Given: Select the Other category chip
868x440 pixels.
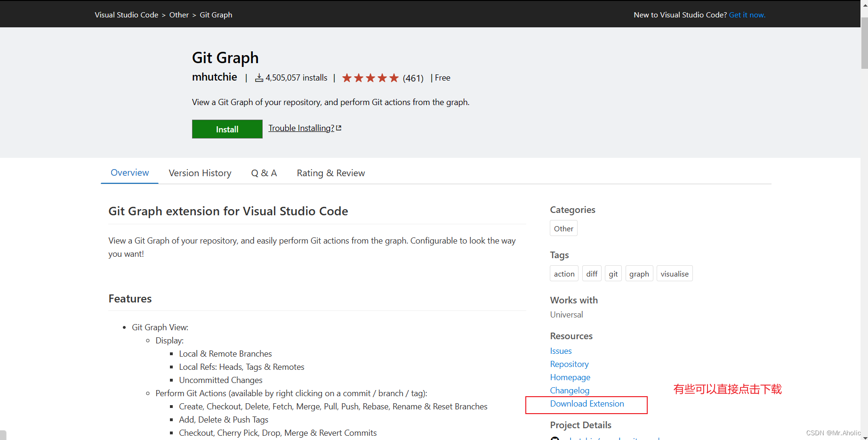Looking at the screenshot, I should [563, 228].
